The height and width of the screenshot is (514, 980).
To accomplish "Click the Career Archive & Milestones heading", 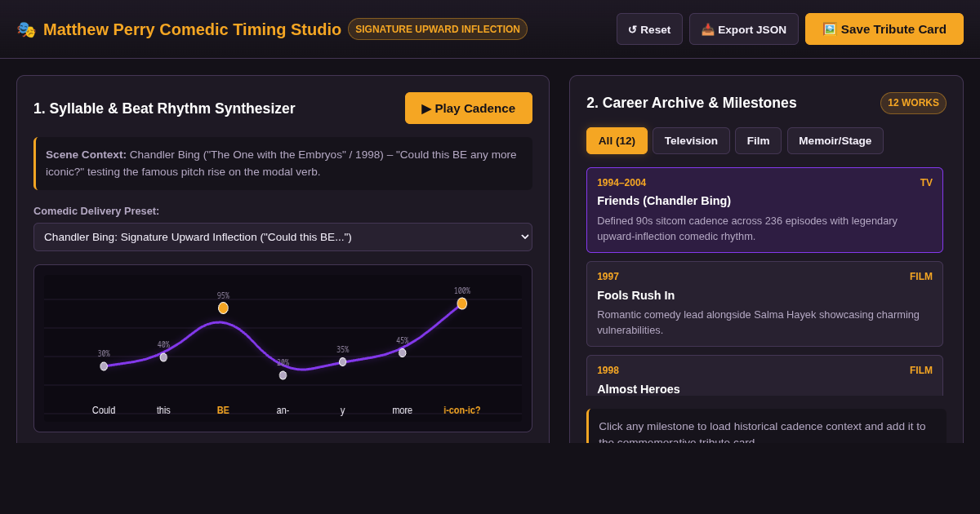I will click(x=692, y=103).
